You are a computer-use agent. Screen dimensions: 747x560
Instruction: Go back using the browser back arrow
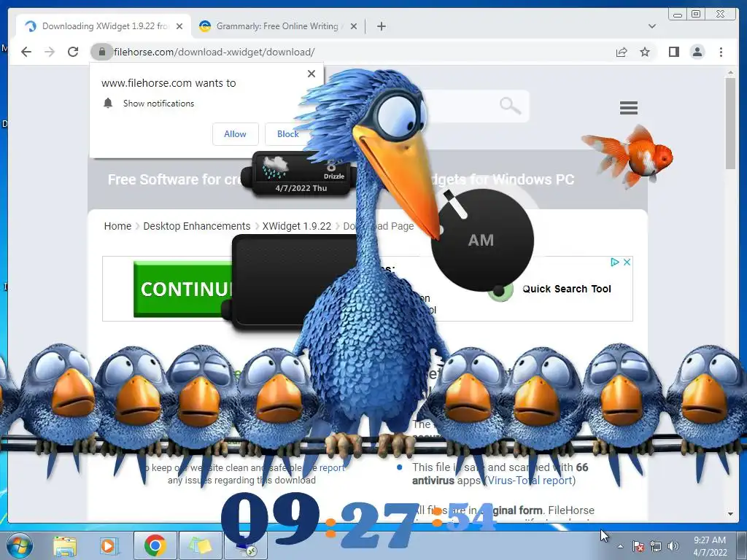click(26, 52)
